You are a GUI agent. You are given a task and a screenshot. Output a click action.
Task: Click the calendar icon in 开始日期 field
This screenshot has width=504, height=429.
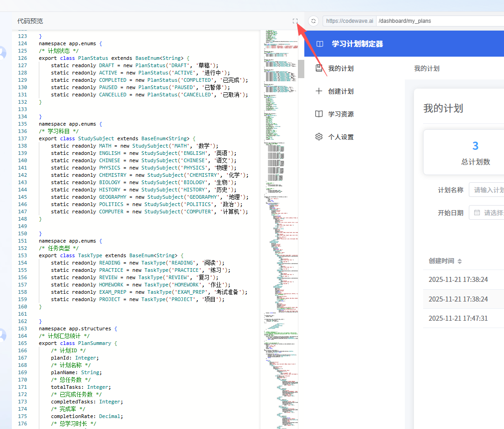click(x=477, y=212)
